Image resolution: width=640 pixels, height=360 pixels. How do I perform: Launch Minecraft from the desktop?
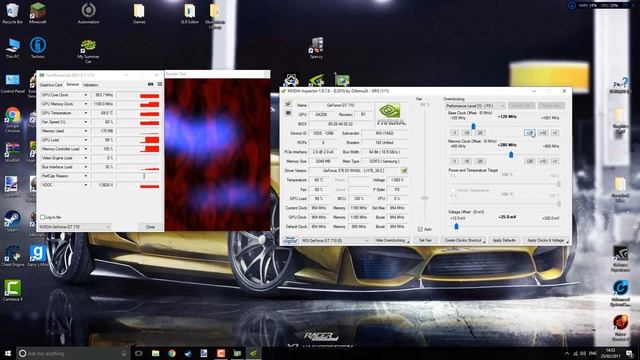coord(38,13)
